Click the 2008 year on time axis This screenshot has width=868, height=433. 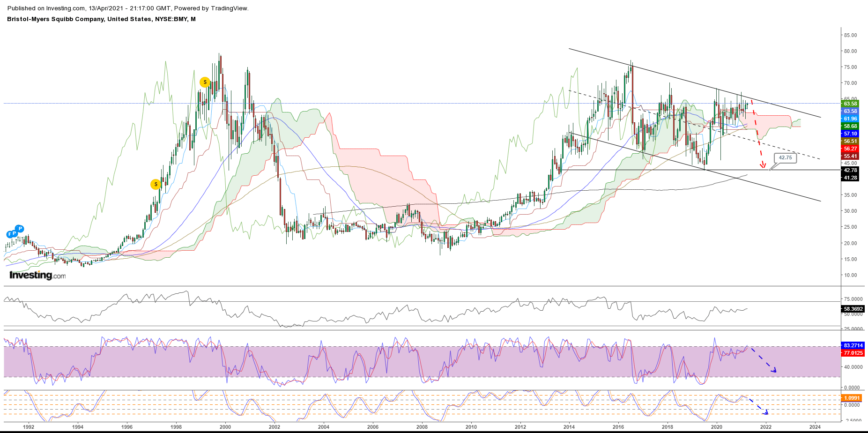(x=422, y=427)
